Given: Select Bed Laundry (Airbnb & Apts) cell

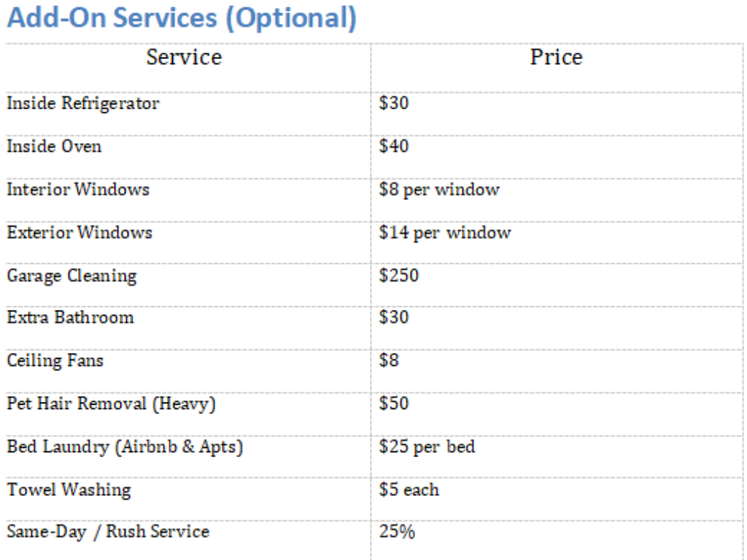Looking at the screenshot, I should click(x=125, y=447).
